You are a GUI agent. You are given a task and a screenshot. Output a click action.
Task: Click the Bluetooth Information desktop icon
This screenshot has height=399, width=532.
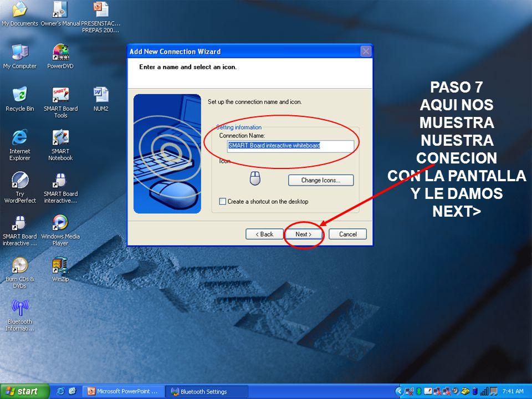(x=20, y=315)
